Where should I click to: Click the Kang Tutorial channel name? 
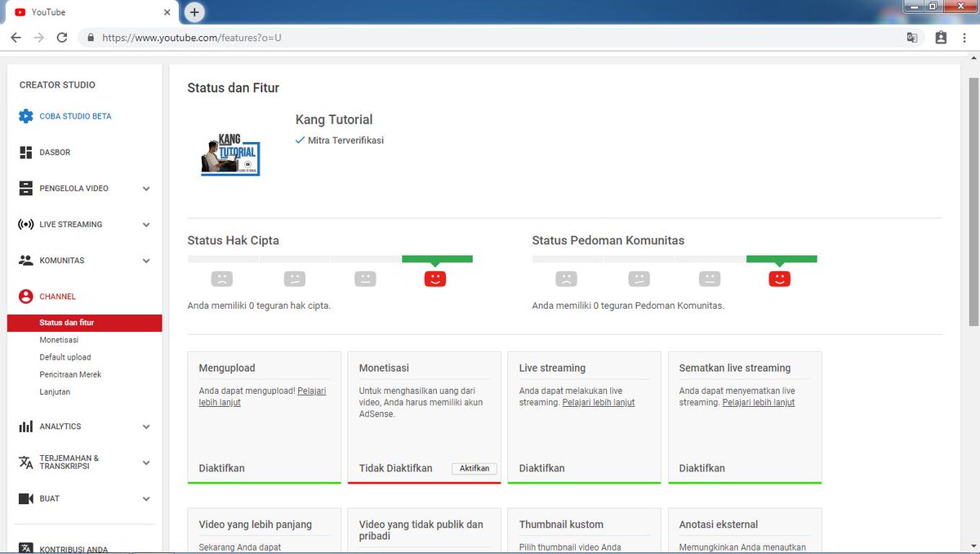334,120
